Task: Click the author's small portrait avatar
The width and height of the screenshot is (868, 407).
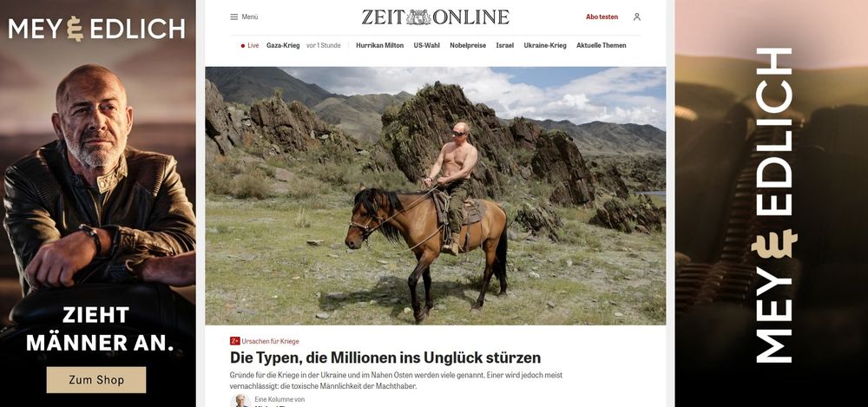Action: pos(240,401)
